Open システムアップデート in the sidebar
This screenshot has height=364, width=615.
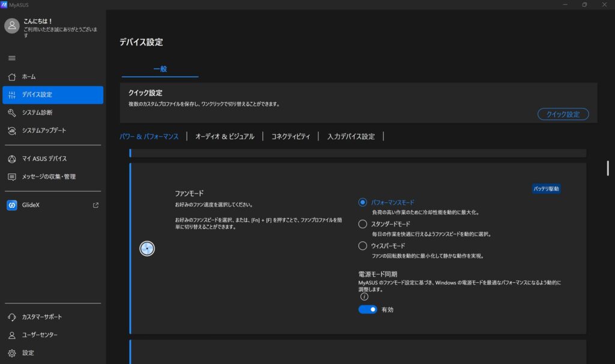44,130
